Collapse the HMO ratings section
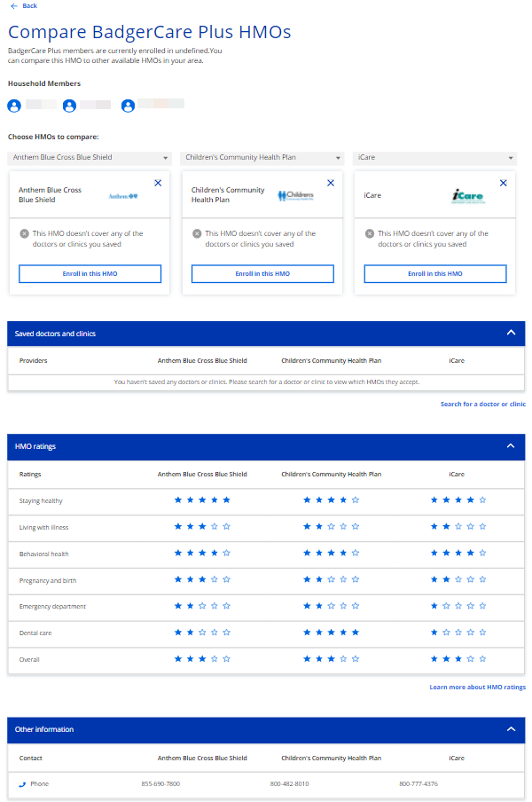 point(511,446)
